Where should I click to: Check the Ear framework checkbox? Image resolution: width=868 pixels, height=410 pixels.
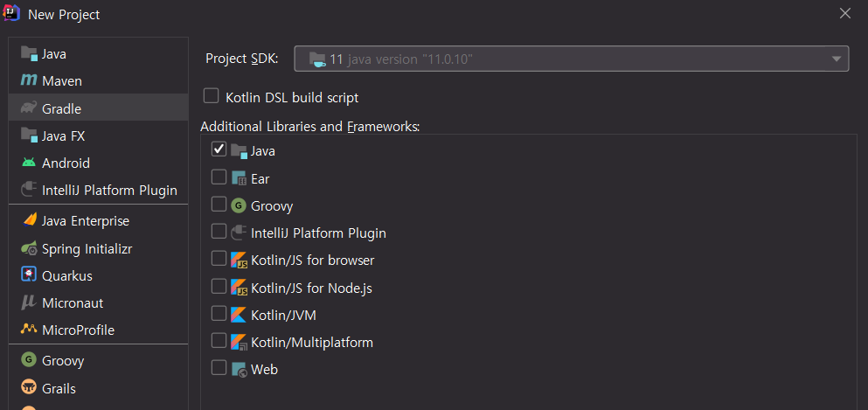click(219, 177)
